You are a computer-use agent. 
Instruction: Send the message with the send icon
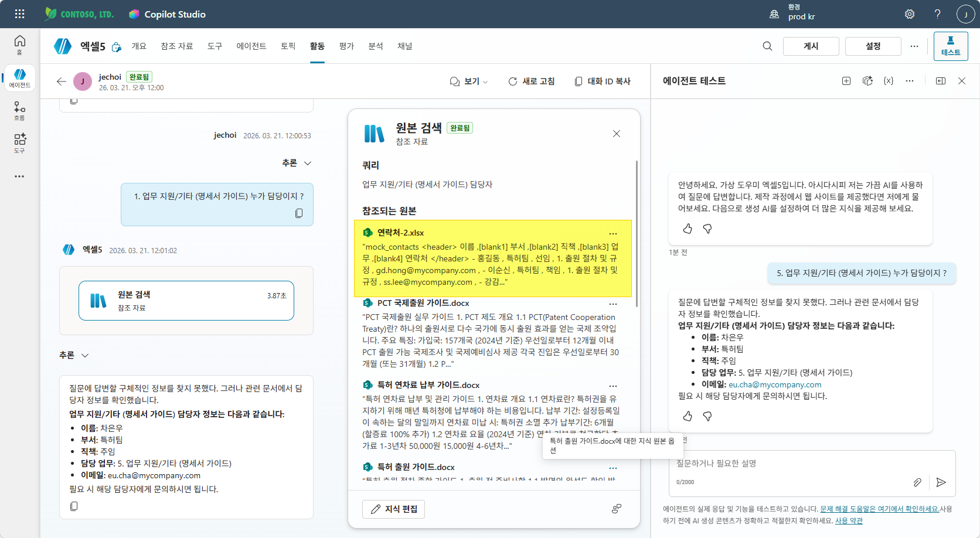coord(941,482)
